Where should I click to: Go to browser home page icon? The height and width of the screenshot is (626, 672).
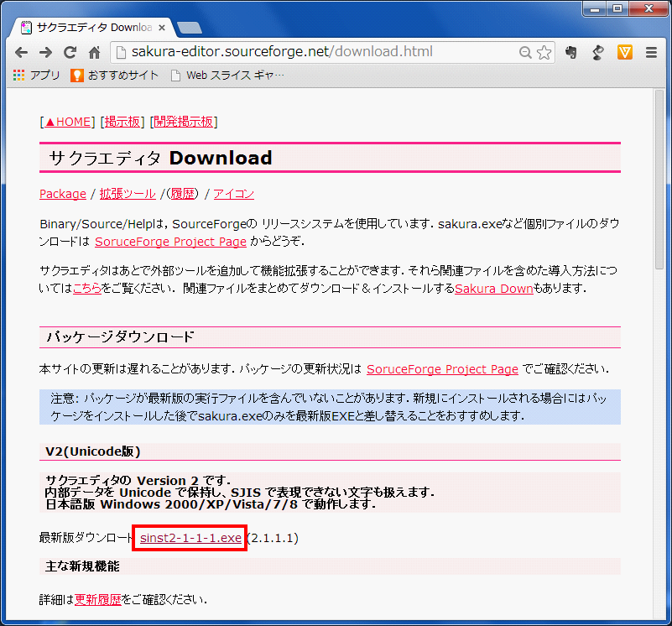pos(94,52)
